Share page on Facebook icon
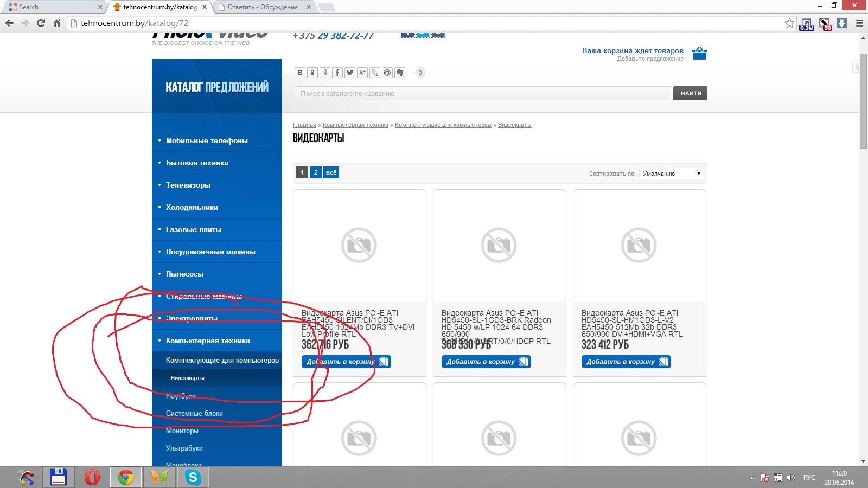This screenshot has height=488, width=868. [337, 73]
